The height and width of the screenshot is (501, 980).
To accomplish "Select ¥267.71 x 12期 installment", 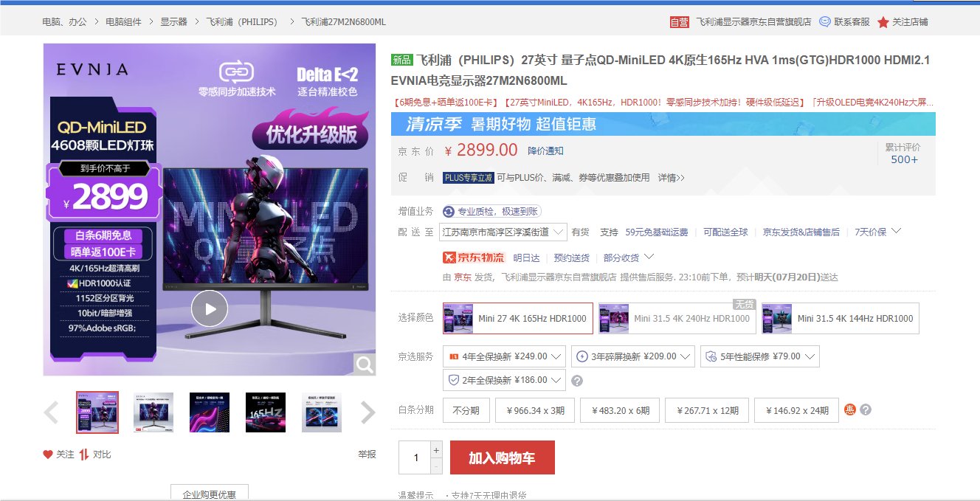I will [708, 410].
